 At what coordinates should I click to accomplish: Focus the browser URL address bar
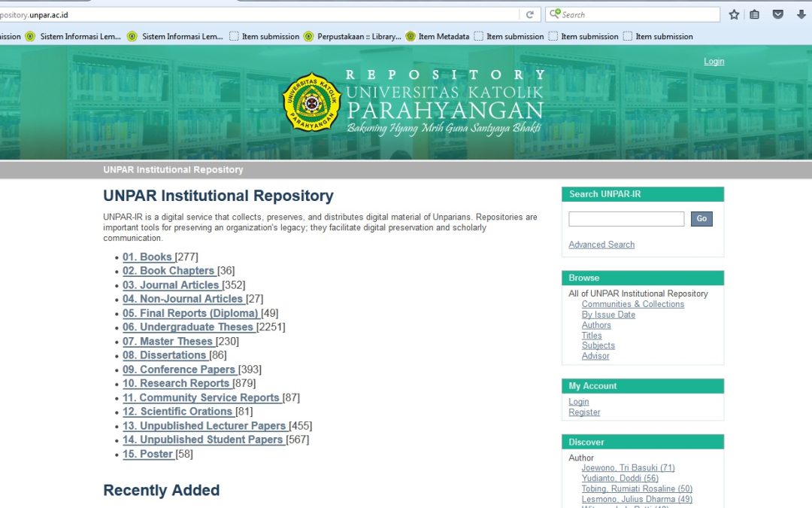click(263, 14)
